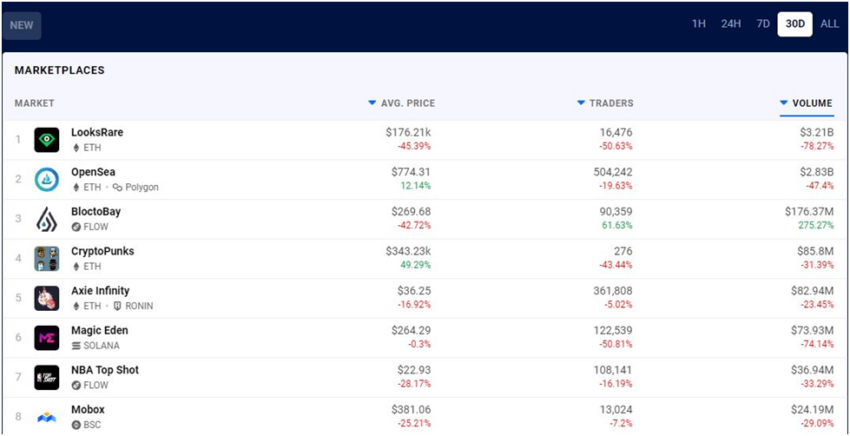Click the SOLANA chain icon under Magic Eden

76,345
